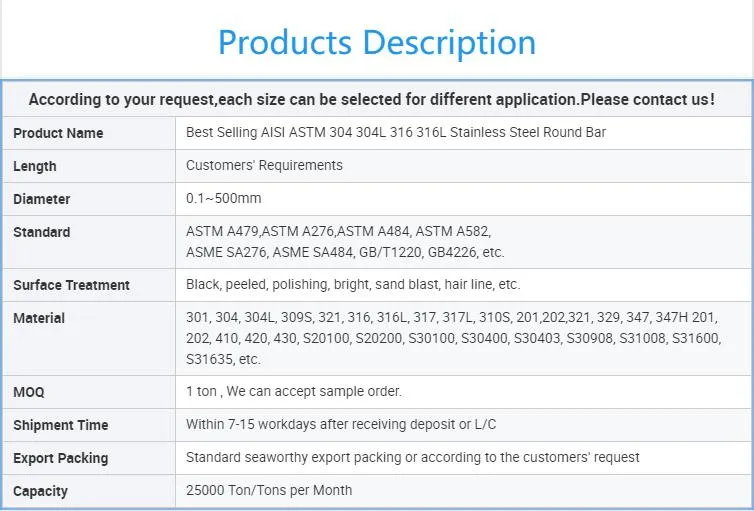Click the Standard seaworthy export packing text
Image resolution: width=754 pixels, height=511 pixels.
[x=412, y=457]
